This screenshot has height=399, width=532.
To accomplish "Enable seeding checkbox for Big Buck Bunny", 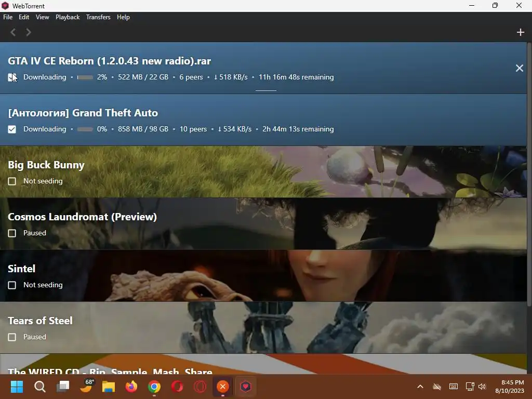I will pos(12,181).
